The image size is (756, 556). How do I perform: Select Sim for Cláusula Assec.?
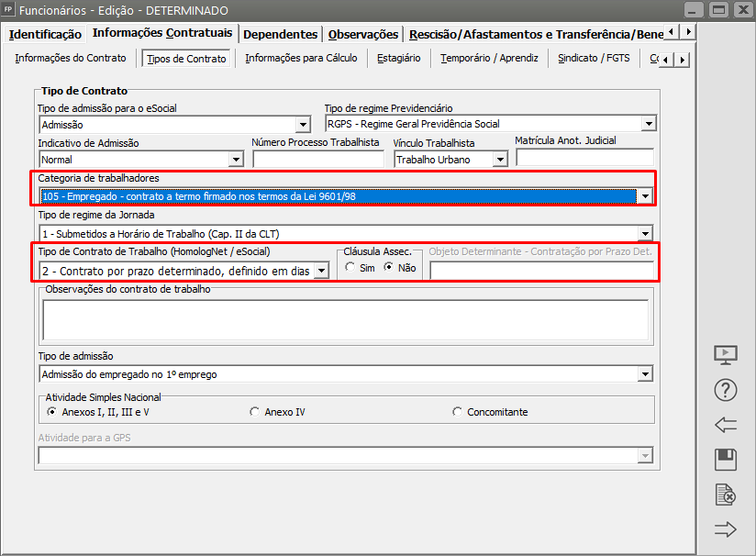coord(350,268)
